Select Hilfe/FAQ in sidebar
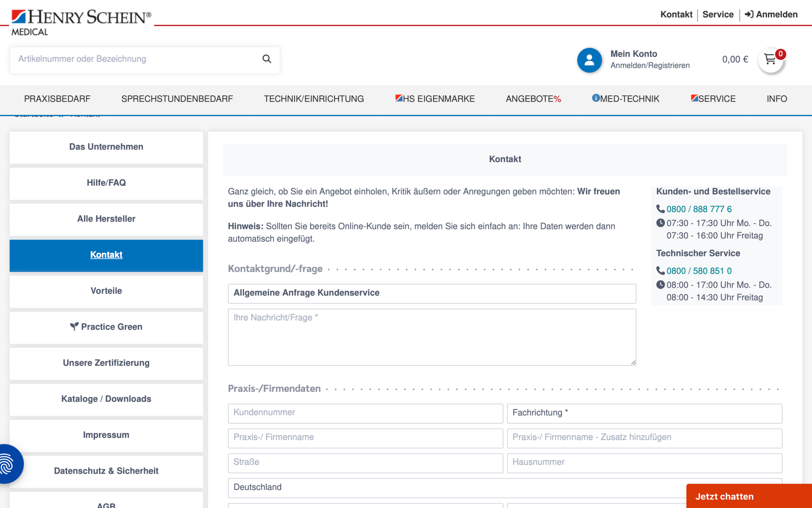Image resolution: width=812 pixels, height=508 pixels. (x=106, y=183)
